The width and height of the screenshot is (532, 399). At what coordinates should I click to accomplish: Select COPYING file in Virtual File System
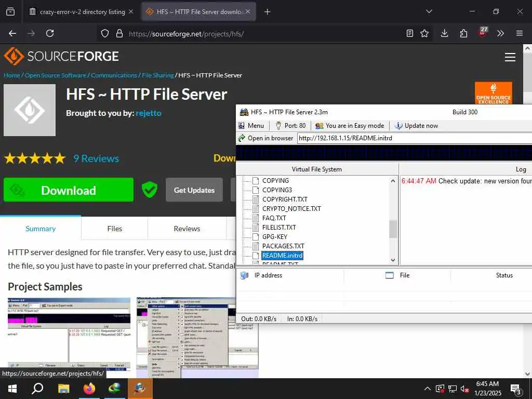click(x=275, y=181)
